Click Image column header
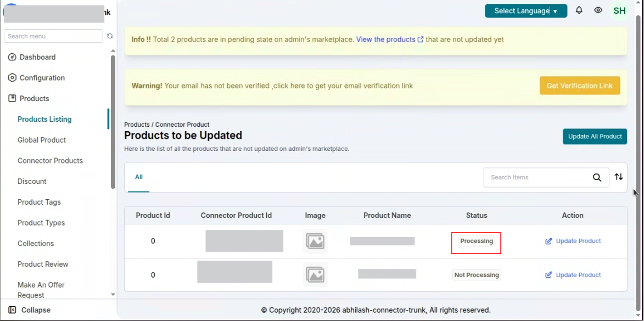644x321 pixels. [315, 215]
